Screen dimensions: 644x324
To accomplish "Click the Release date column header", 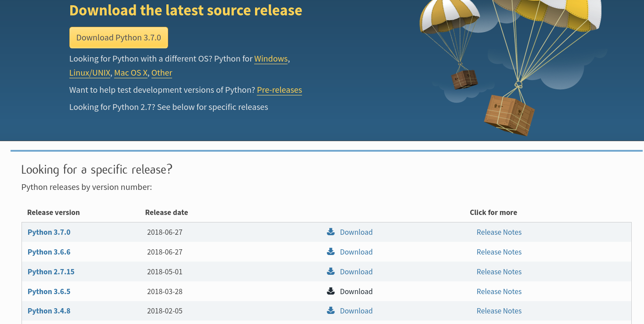I will tap(166, 212).
